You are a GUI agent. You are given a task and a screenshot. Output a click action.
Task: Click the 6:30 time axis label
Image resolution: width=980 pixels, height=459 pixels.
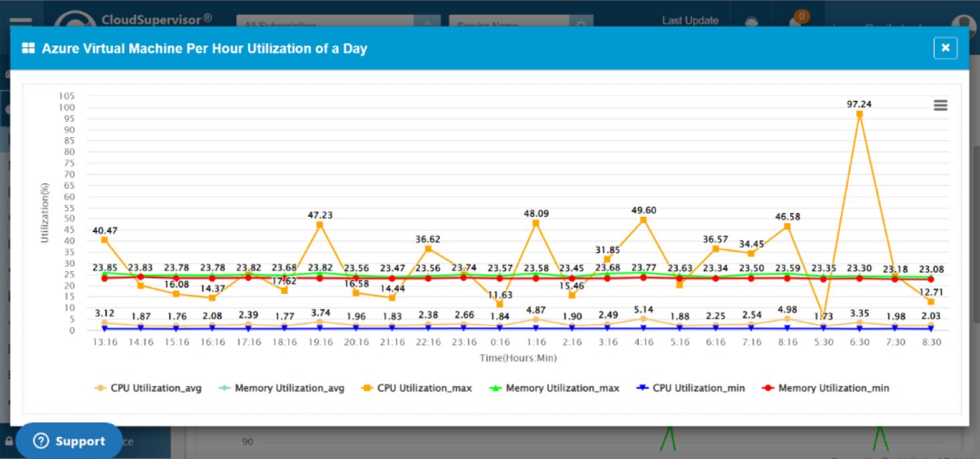859,342
